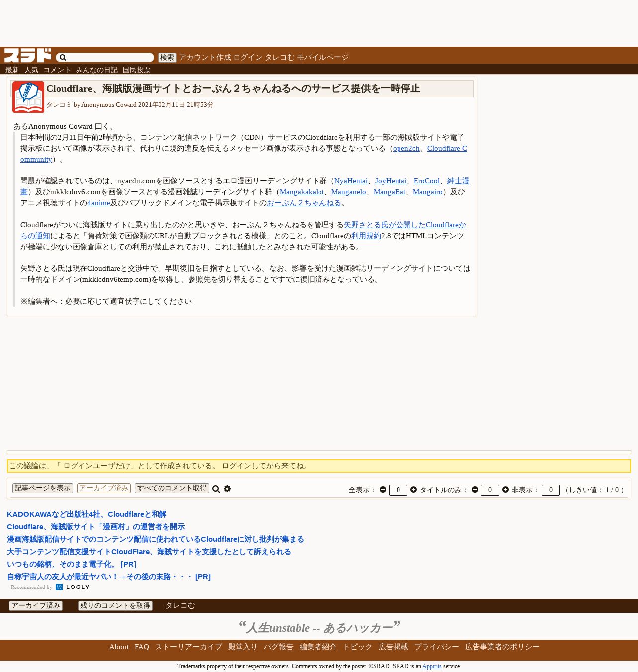
Task: Open ストーリーアーカイブ footer link
Action: (188, 647)
